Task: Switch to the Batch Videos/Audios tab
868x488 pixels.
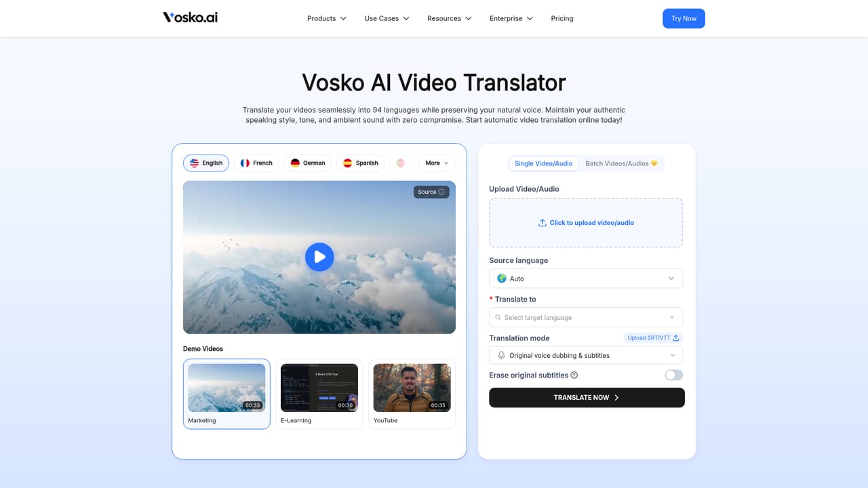Action: pos(621,163)
